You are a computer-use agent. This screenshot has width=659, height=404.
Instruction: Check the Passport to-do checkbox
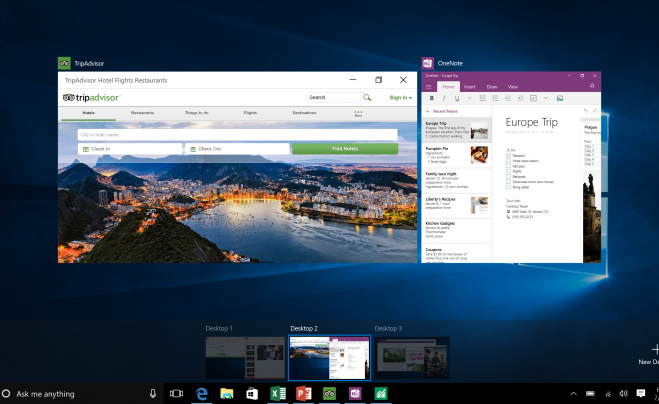click(x=509, y=156)
